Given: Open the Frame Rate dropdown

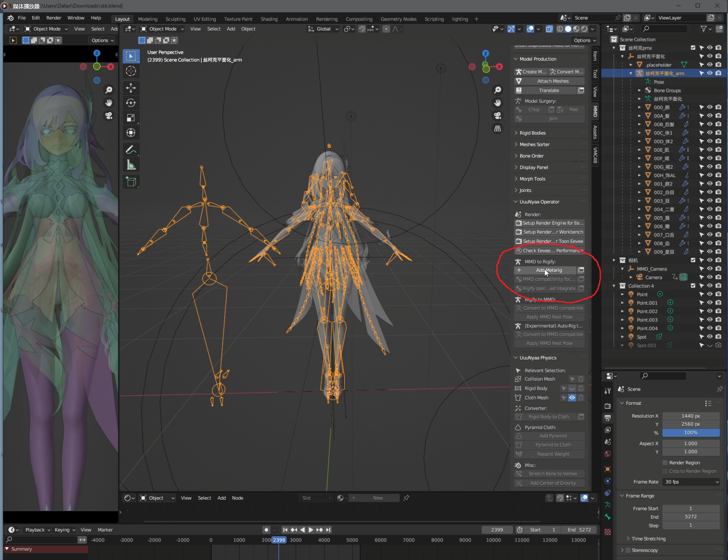Looking at the screenshot, I should (x=691, y=482).
